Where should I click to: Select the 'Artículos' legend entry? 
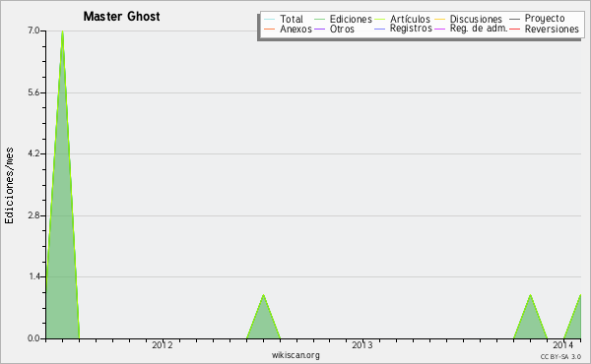point(410,19)
